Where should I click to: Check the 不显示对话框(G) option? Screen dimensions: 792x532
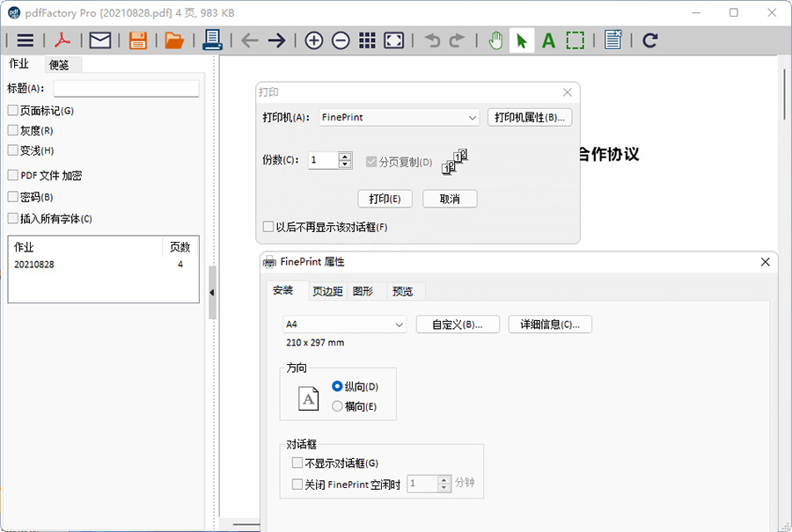pyautogui.click(x=297, y=462)
